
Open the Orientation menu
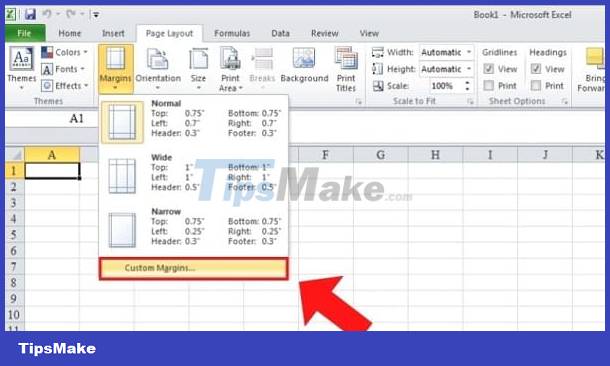[158, 69]
